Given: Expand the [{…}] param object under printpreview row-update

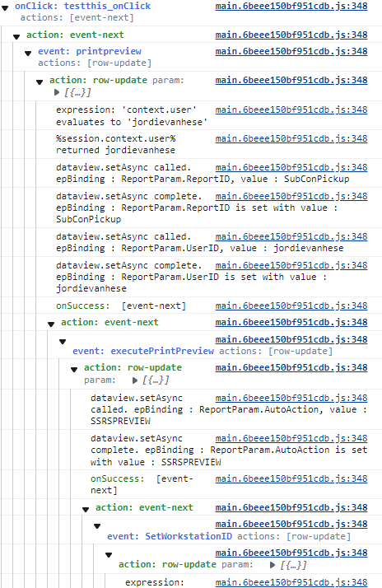Looking at the screenshot, I should [x=57, y=92].
